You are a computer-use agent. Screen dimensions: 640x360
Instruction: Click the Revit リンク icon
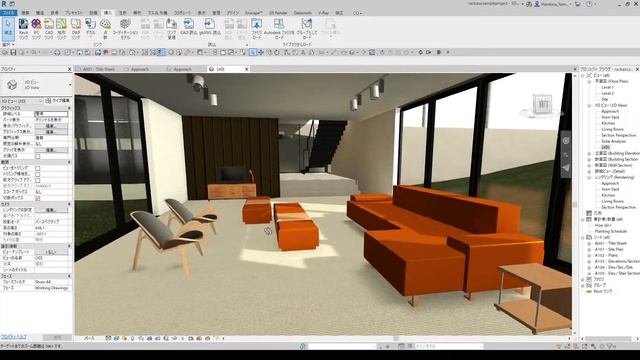[24, 29]
